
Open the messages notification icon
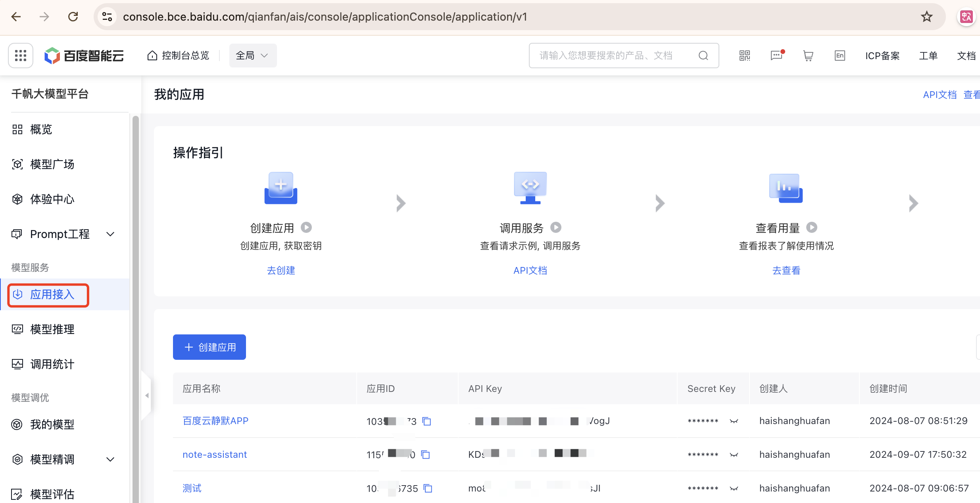tap(777, 55)
